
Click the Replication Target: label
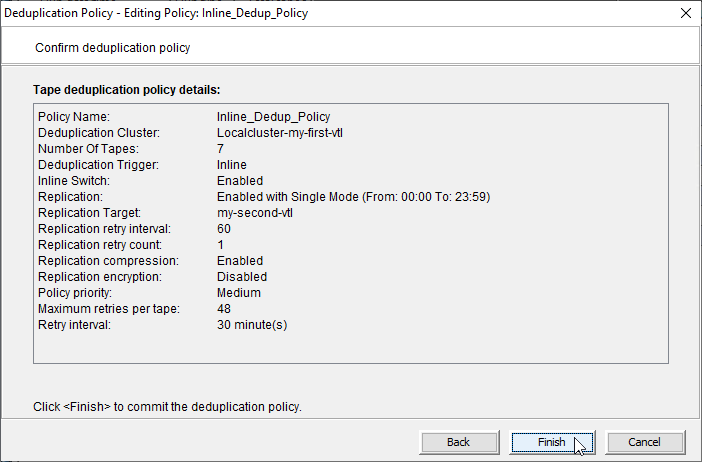[x=90, y=213]
